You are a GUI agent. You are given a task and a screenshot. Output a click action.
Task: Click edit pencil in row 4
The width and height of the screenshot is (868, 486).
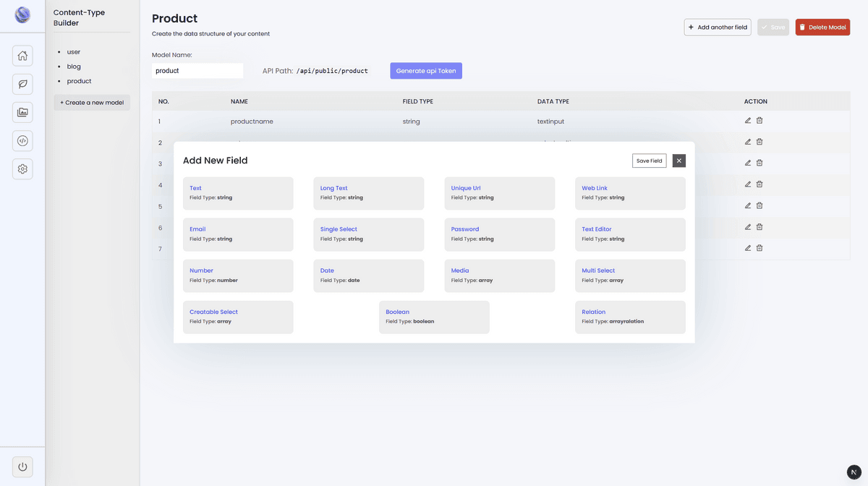coord(748,184)
